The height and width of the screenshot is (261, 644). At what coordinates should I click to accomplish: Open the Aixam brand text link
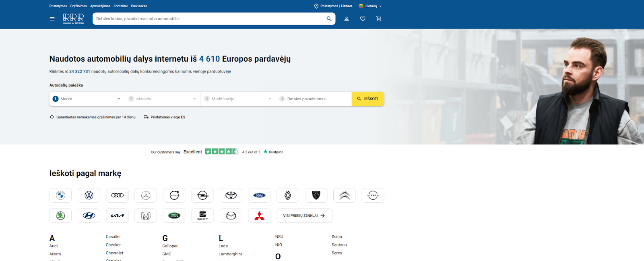[55, 254]
